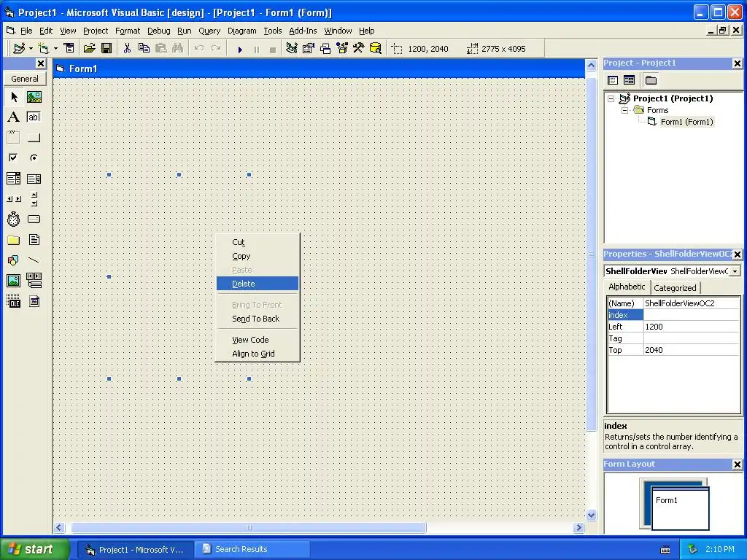Open Object Browser from the toolbar
This screenshot has height=560, width=747.
click(x=342, y=48)
